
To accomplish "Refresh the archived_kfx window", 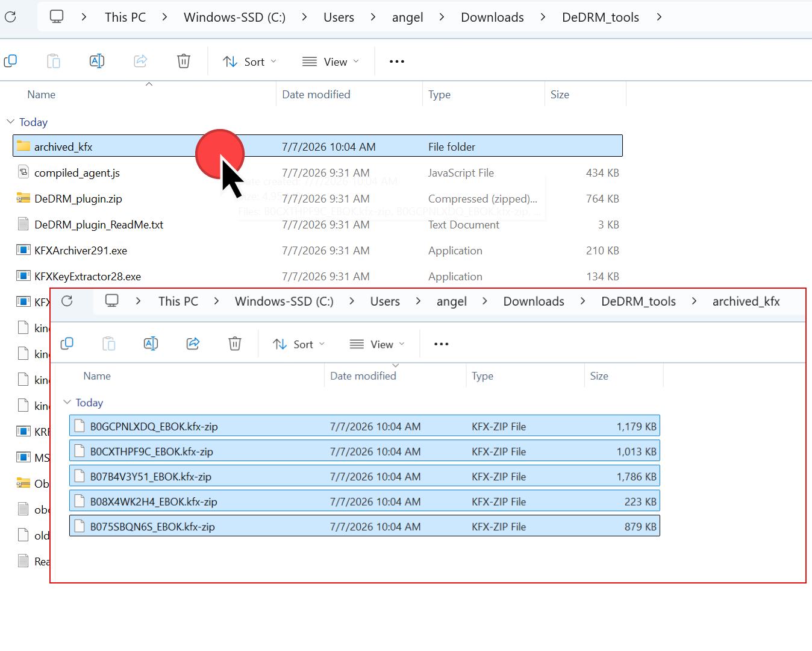I will (x=67, y=301).
